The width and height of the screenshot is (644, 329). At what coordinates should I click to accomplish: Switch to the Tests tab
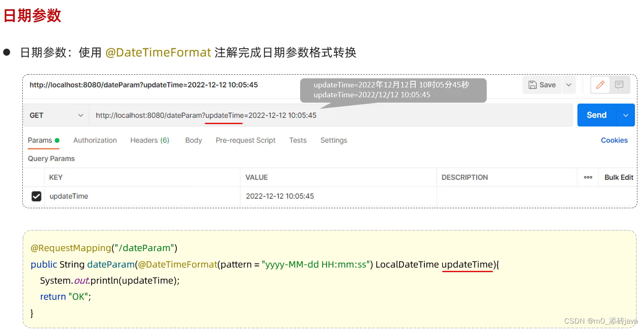[x=298, y=140]
